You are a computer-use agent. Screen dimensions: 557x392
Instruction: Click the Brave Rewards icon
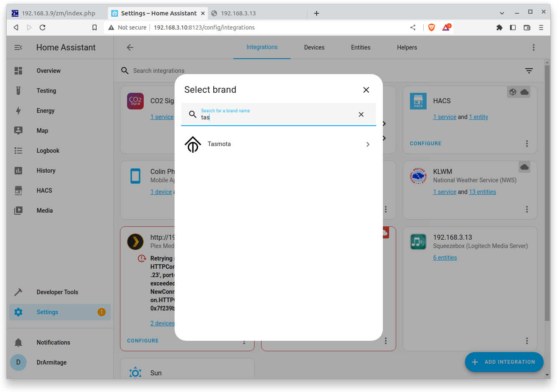(446, 27)
